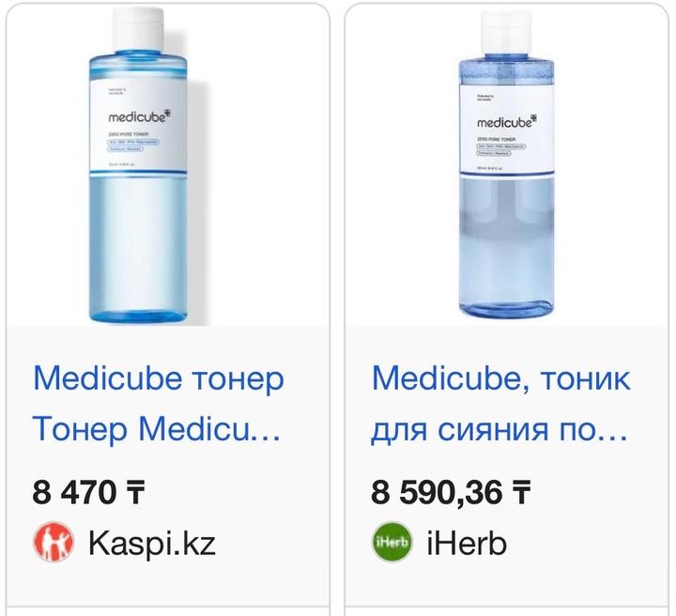Click the tenge symbol after 8 470
The image size is (676, 616).
click(x=134, y=490)
